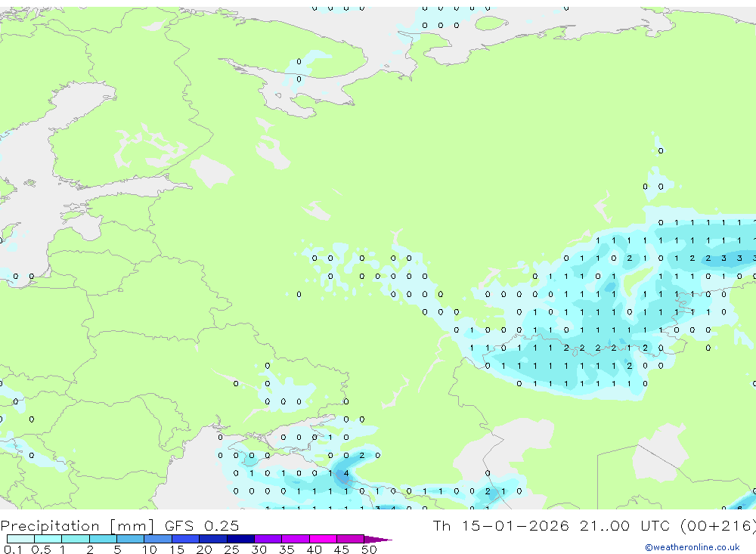Pick the 20–25 mm legend color box

click(213, 539)
